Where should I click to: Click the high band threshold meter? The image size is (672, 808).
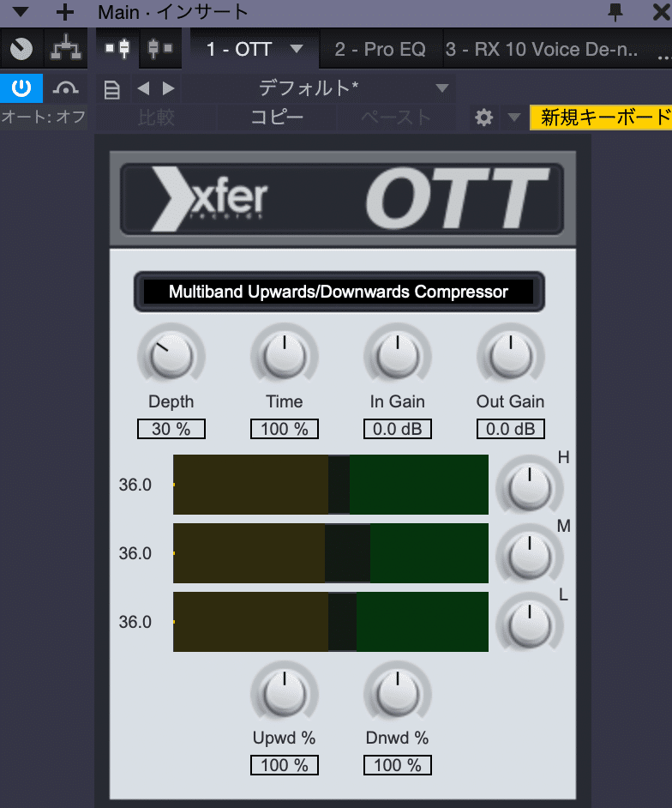click(331, 485)
